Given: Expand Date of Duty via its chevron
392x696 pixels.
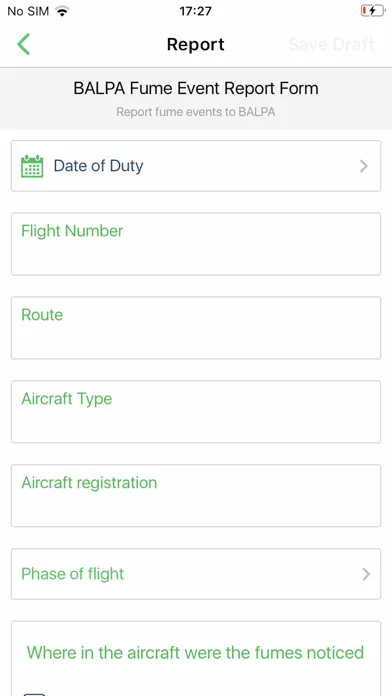Looking at the screenshot, I should click(364, 166).
